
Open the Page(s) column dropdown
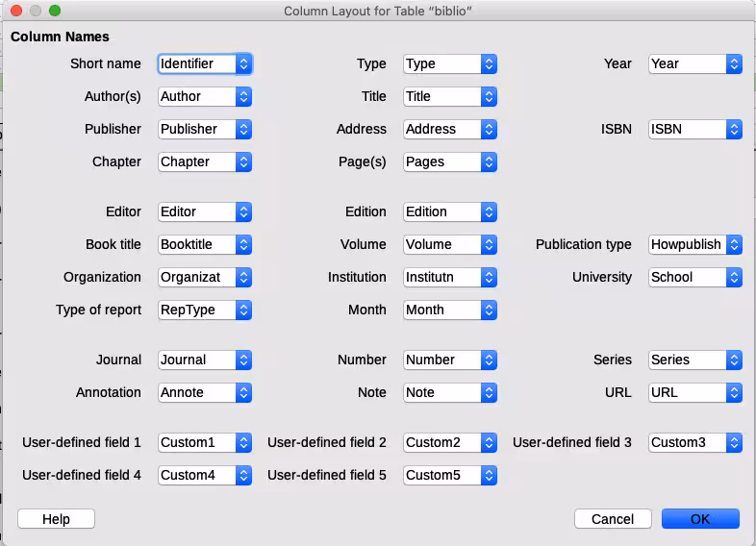pyautogui.click(x=450, y=161)
